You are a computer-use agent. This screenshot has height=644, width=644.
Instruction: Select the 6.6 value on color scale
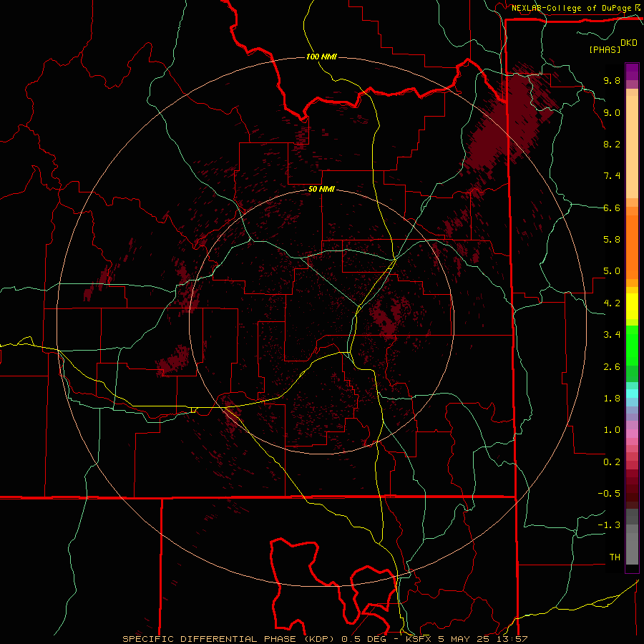[x=612, y=208]
